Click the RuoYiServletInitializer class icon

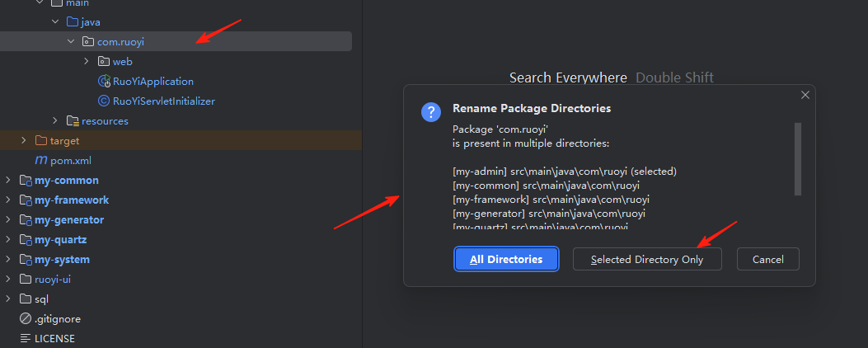(x=104, y=101)
